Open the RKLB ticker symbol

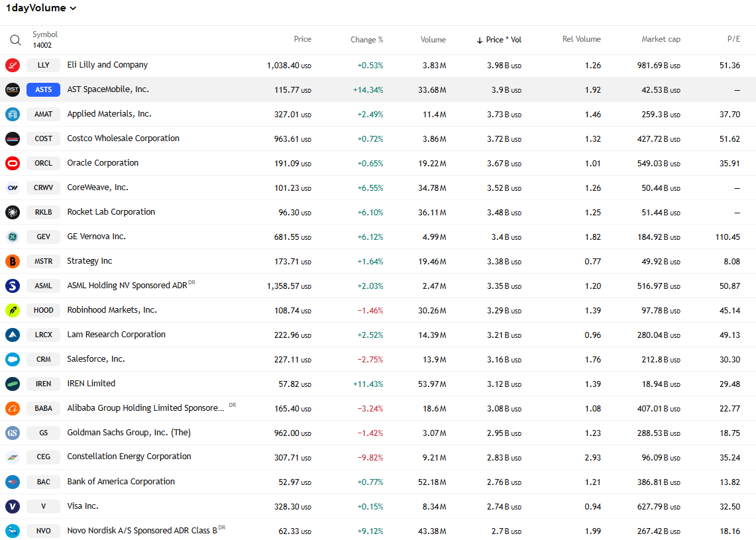point(43,212)
